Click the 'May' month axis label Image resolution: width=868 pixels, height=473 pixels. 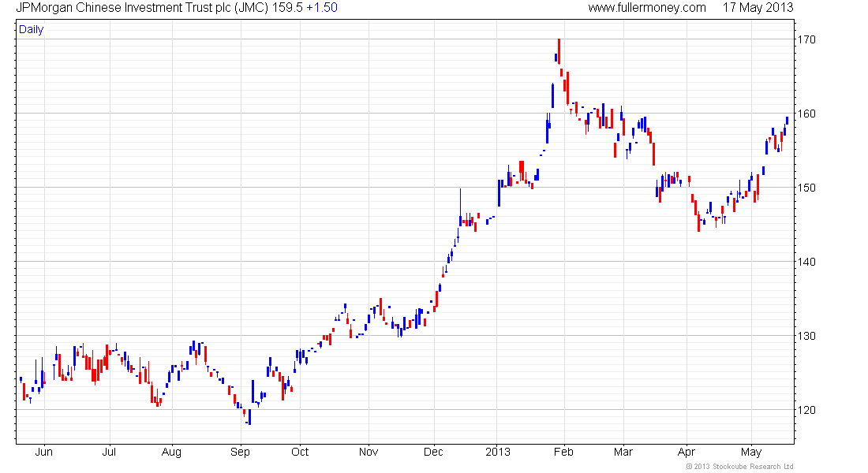[751, 453]
